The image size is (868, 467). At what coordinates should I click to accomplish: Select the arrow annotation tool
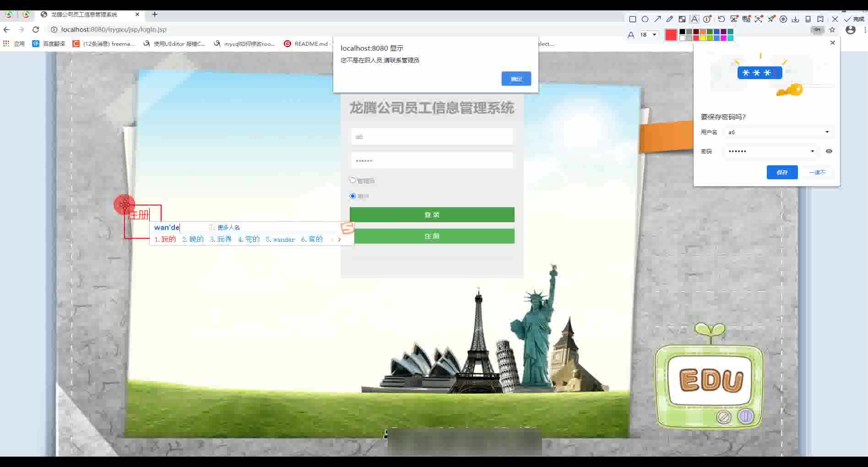pyautogui.click(x=657, y=19)
